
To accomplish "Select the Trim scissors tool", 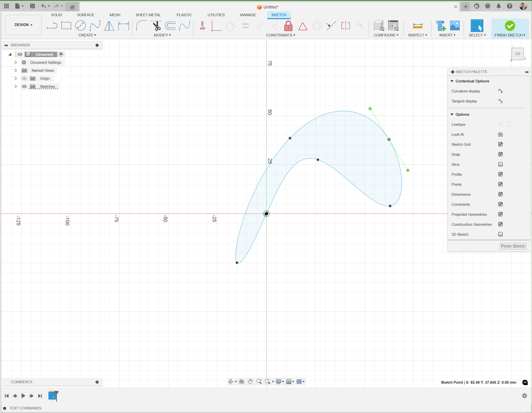I will [156, 26].
